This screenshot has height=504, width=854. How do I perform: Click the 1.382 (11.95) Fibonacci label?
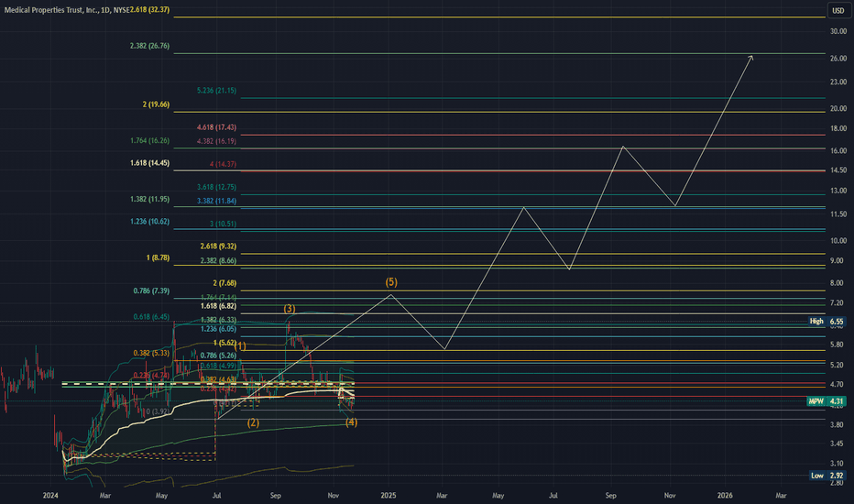coord(149,200)
